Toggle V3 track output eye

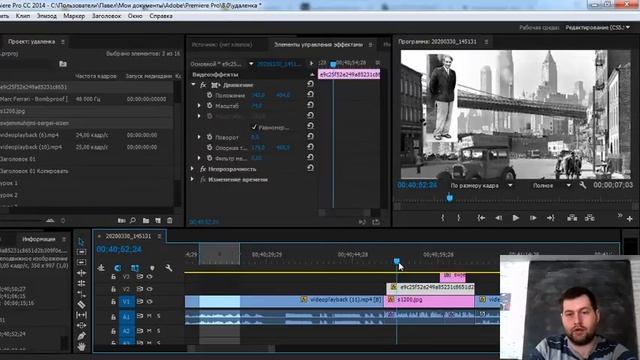coord(149,277)
